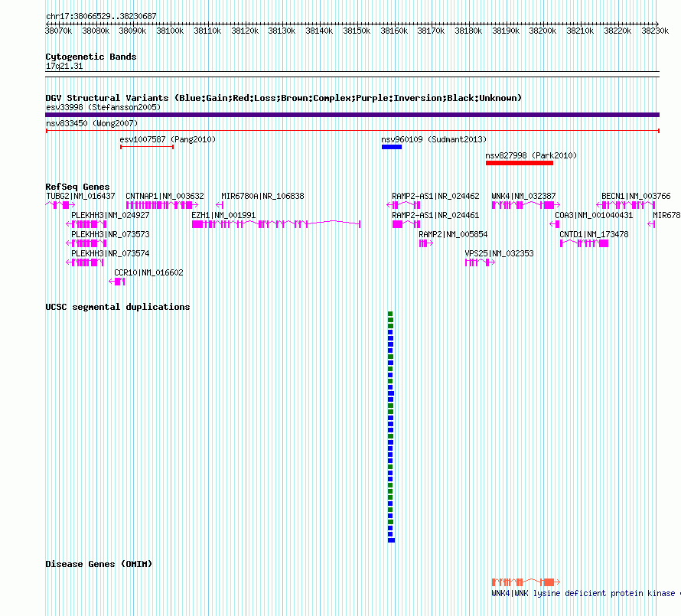Click the nsv827998 (Park2010) label text

point(531,155)
